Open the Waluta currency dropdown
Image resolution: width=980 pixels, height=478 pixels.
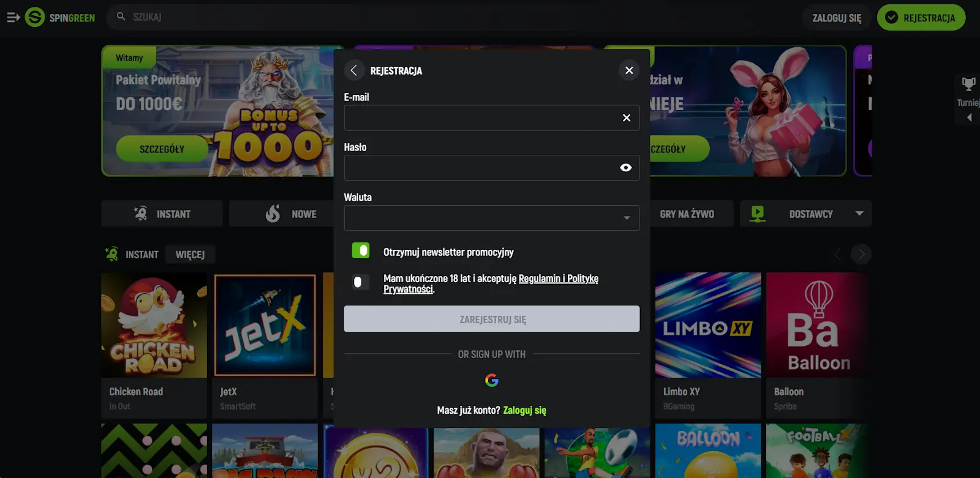pyautogui.click(x=492, y=218)
